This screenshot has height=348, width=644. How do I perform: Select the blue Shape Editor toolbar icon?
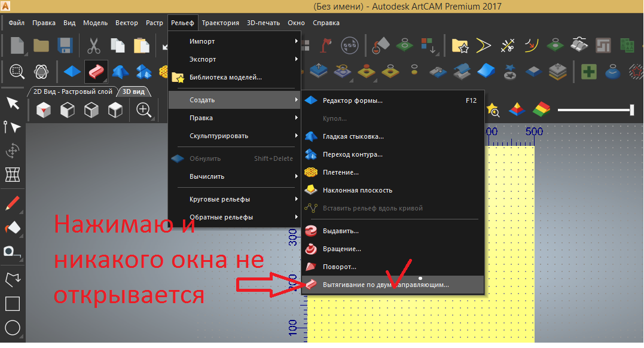click(x=72, y=72)
